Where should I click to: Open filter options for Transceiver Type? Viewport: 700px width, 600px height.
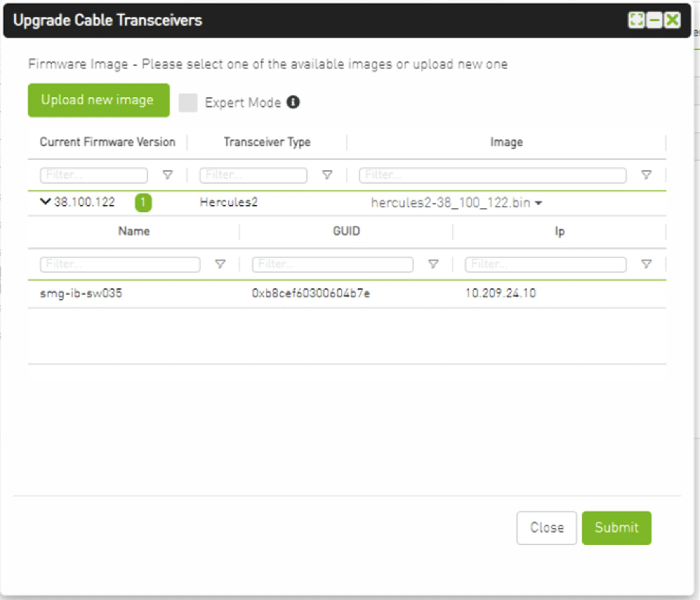coord(327,175)
